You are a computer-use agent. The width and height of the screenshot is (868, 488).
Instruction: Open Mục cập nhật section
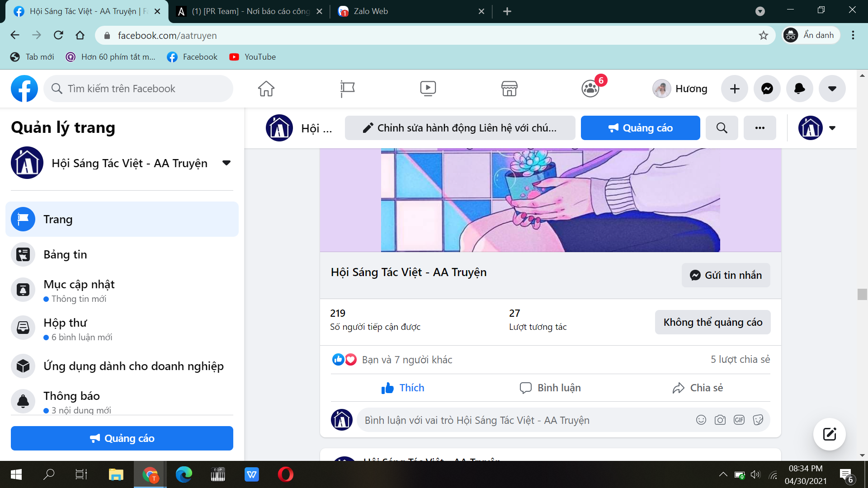[x=122, y=291]
